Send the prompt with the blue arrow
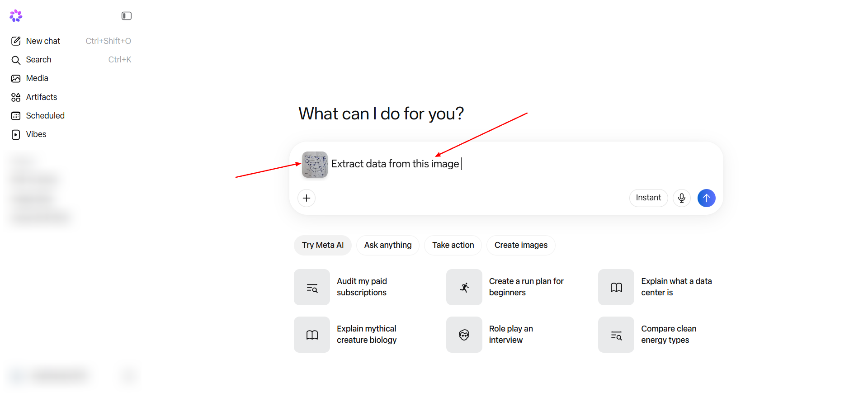Viewport: 868px width, 393px height. click(x=707, y=198)
